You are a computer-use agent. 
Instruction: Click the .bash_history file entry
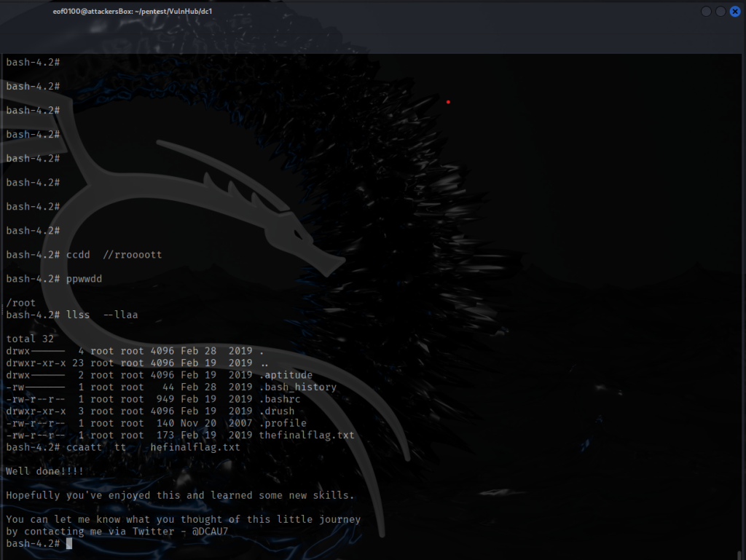[x=297, y=387]
